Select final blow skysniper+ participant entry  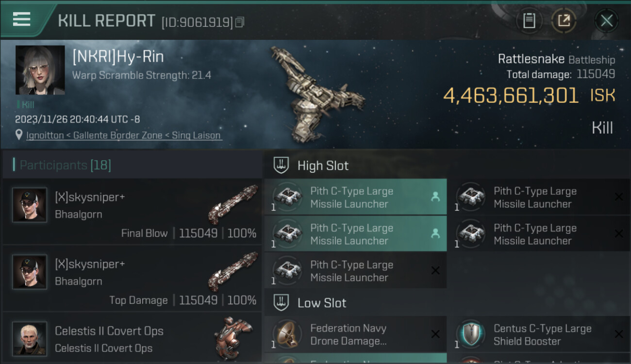coord(132,212)
